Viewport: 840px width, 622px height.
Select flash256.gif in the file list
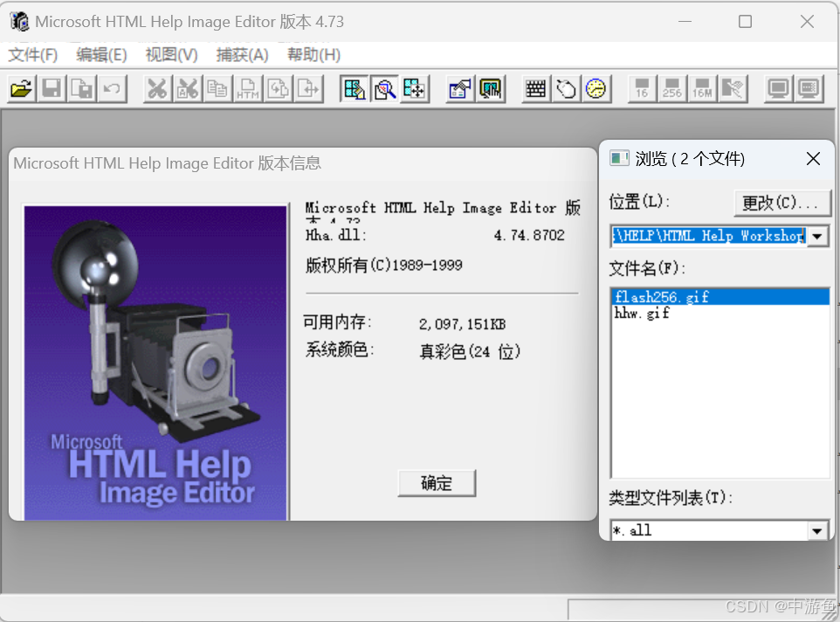click(x=720, y=296)
